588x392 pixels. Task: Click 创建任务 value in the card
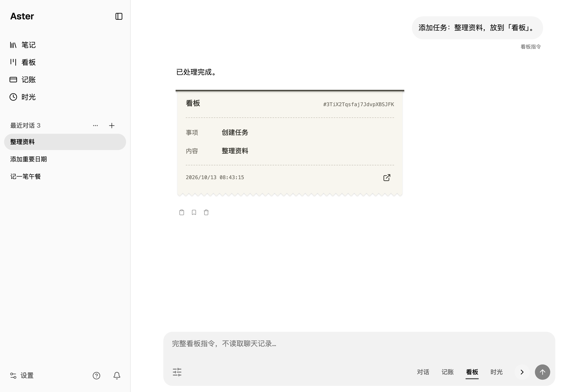[235, 133]
